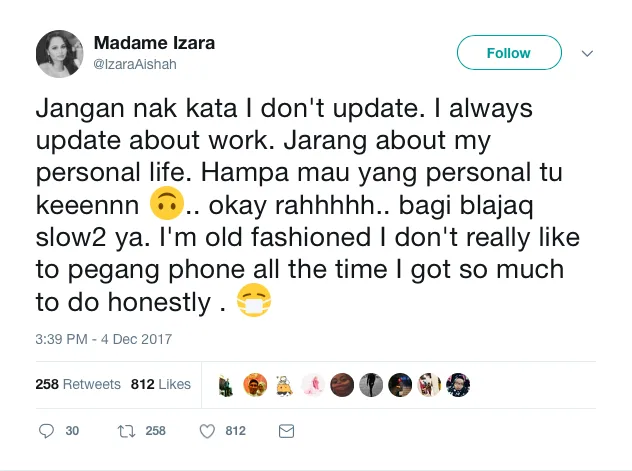Click the pink-toned liker avatar
The width and height of the screenshot is (632, 471).
tap(314, 384)
